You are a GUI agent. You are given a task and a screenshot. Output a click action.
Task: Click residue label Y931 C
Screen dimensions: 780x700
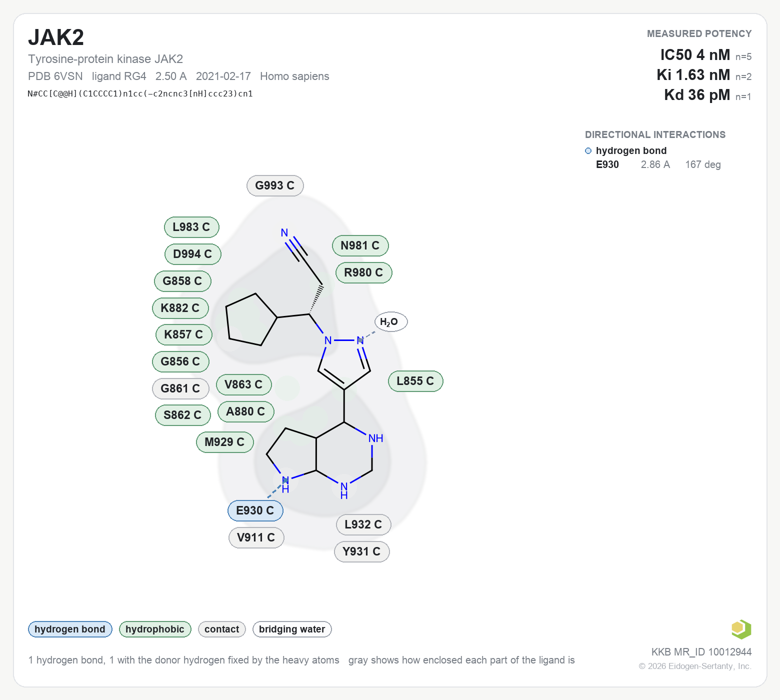coord(361,551)
